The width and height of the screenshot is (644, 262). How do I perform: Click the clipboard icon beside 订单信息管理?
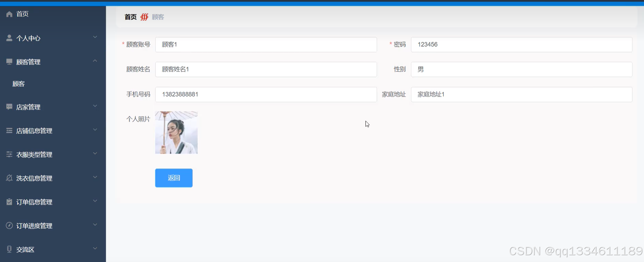[9, 202]
